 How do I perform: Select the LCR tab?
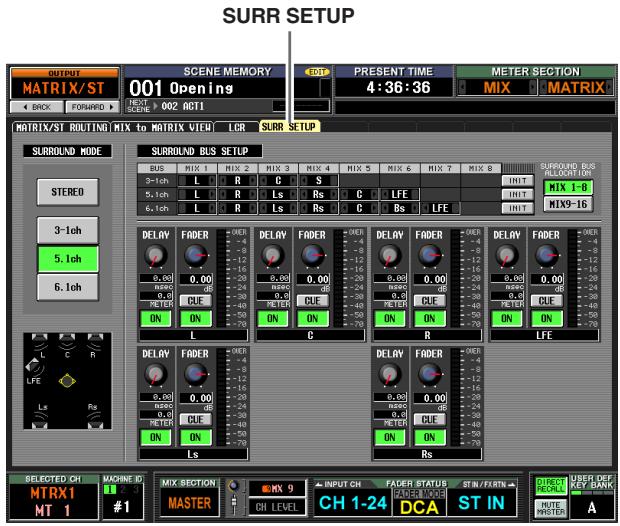236,127
